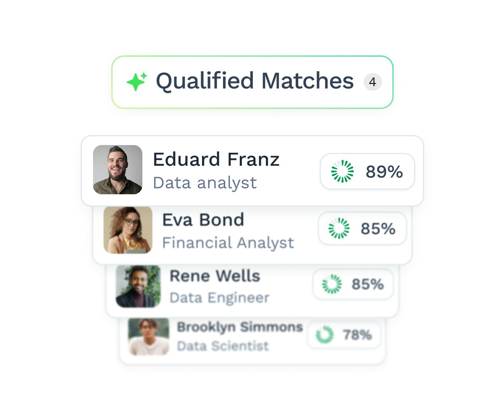Image resolution: width=504 pixels, height=420 pixels.
Task: Open Eduard Franz's profile photo
Action: [118, 170]
